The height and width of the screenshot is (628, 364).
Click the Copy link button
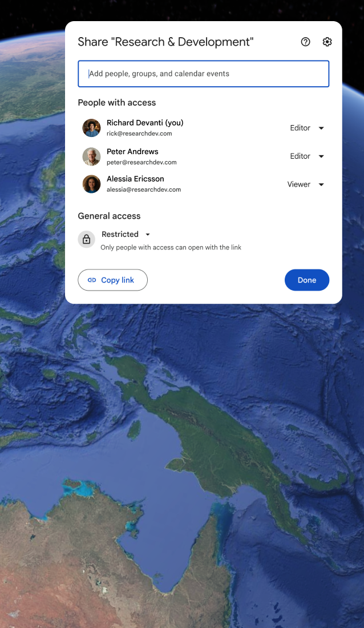tap(112, 280)
